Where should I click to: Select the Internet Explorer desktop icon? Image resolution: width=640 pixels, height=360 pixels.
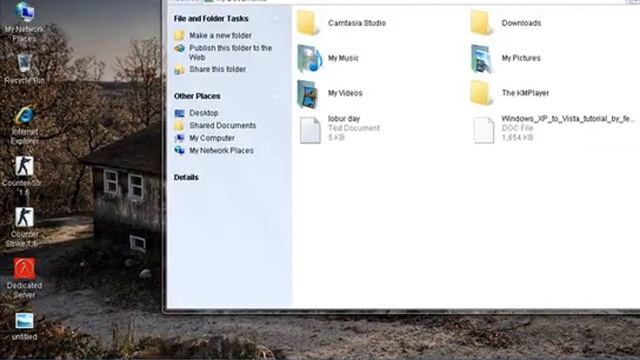[24, 125]
